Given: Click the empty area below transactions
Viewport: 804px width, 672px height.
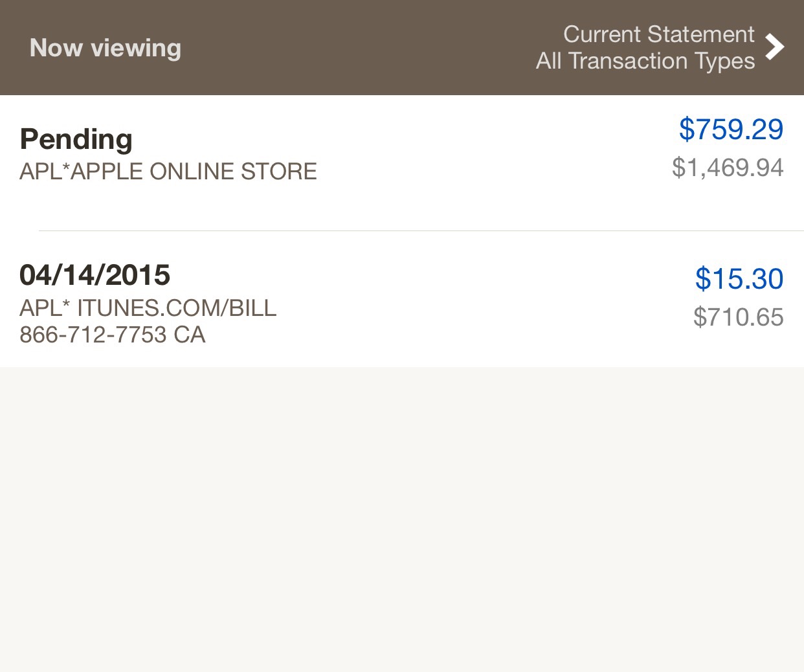Looking at the screenshot, I should (x=401, y=518).
